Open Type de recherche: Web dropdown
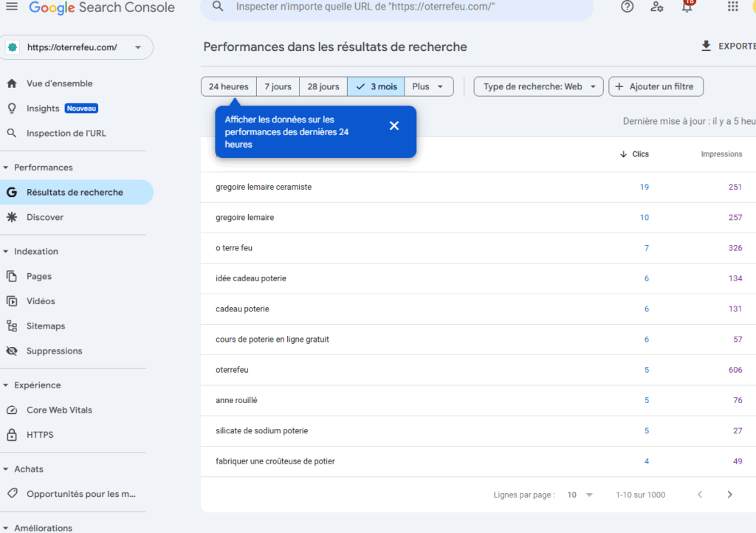The width and height of the screenshot is (756, 533). point(538,87)
